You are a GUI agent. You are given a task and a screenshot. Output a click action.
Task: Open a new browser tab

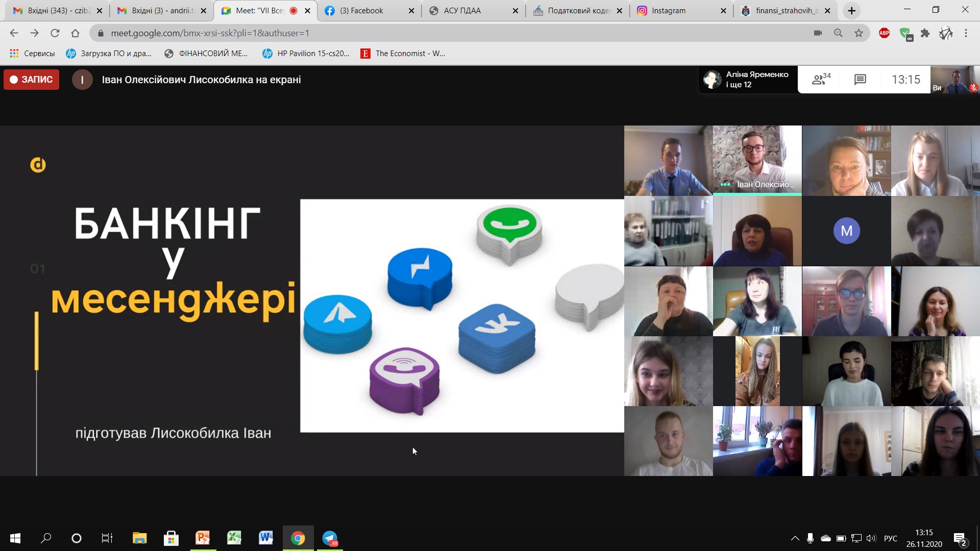point(851,11)
